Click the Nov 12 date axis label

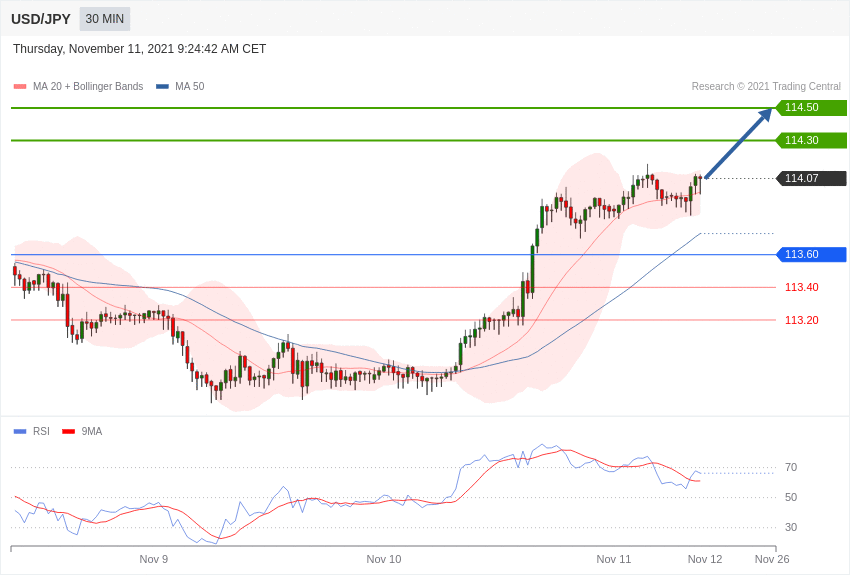click(705, 559)
